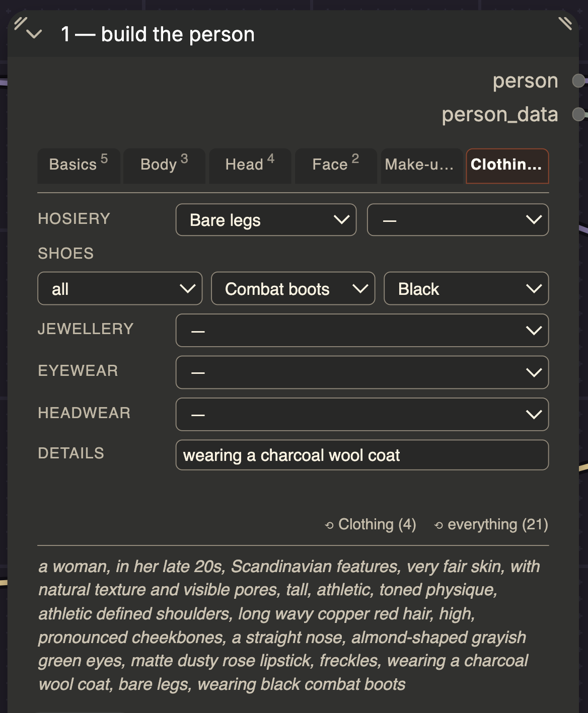Collapse the build the person node chevron

tap(34, 34)
